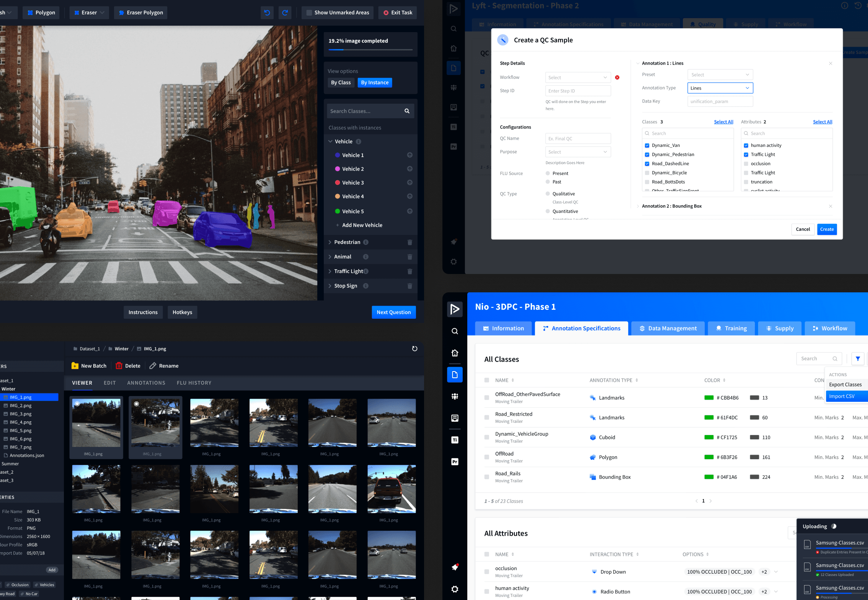Open the Workflow dropdown in QC Sample dialog
This screenshot has height=600, width=868.
coord(578,77)
